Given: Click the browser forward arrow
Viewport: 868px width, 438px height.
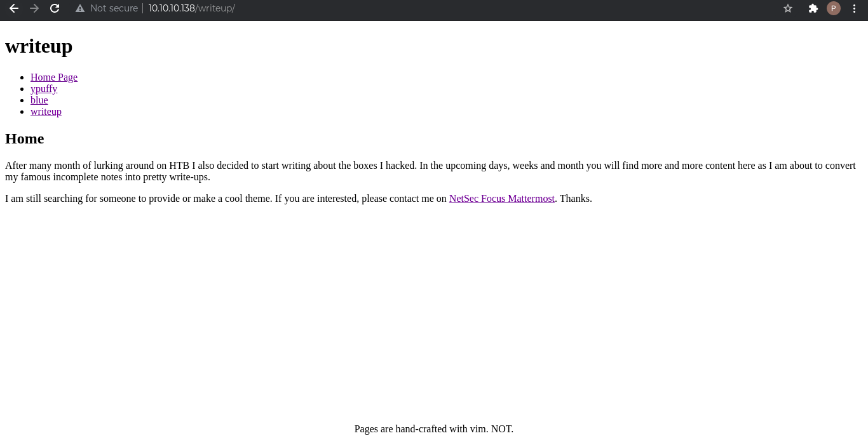Looking at the screenshot, I should tap(34, 8).
